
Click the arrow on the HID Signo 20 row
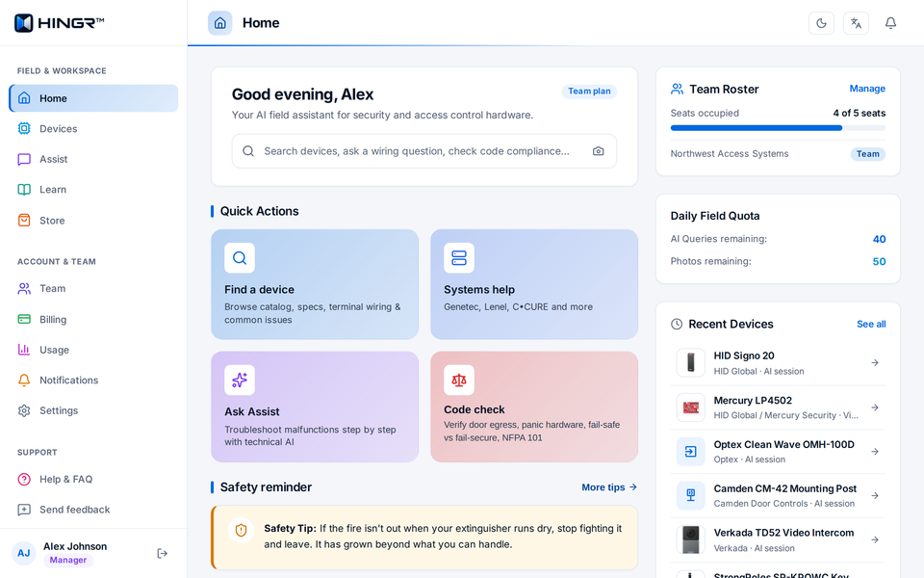(x=875, y=363)
